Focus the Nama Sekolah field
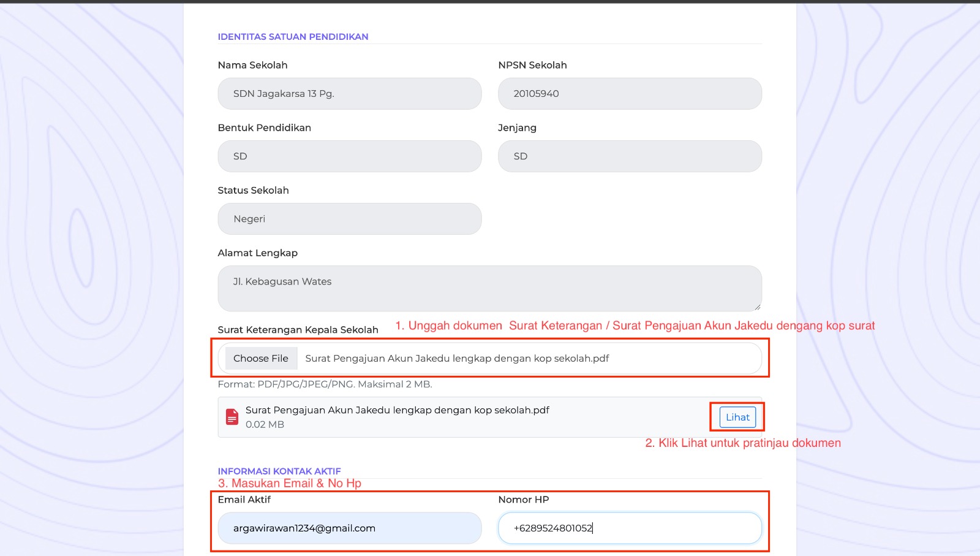 [350, 94]
